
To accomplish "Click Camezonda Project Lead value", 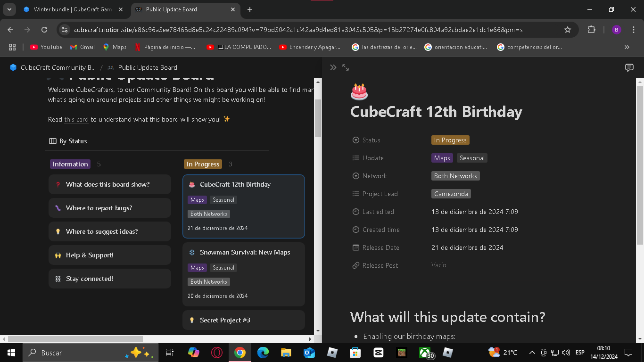I will 451,194.
